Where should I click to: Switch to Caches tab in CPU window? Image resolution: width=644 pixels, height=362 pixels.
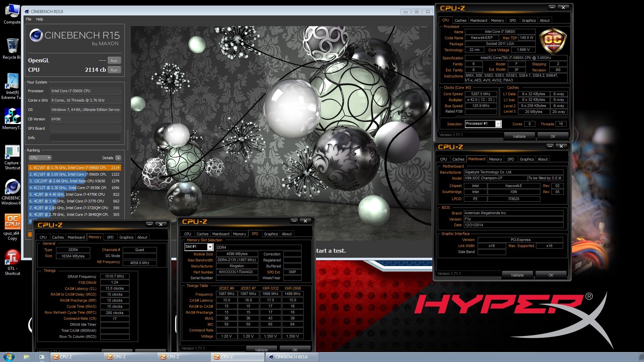[460, 20]
